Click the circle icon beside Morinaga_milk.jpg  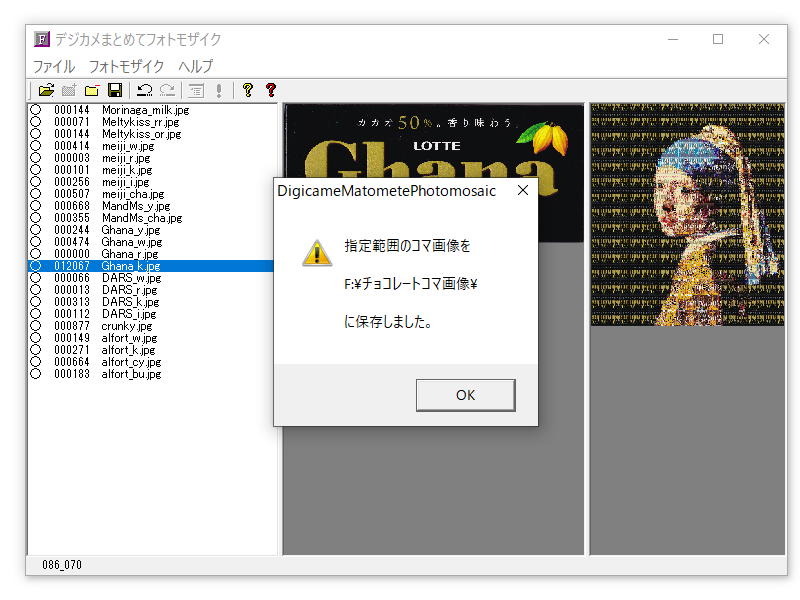point(36,110)
